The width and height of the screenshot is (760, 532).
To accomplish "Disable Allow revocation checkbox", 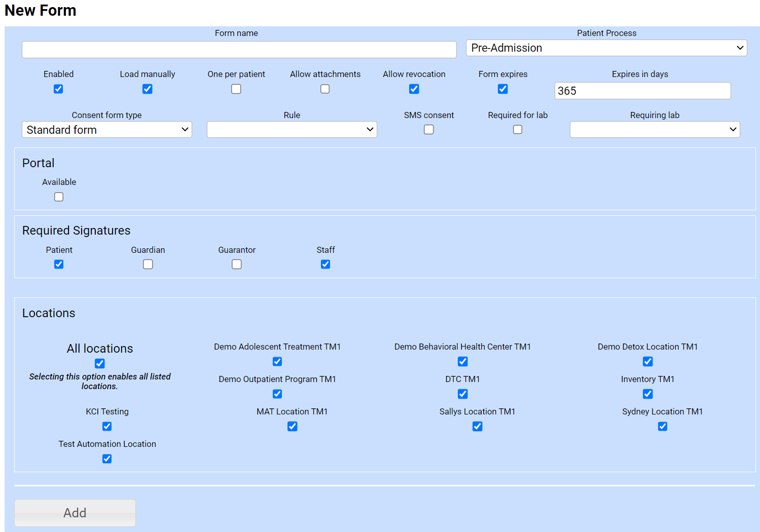I will (x=414, y=89).
